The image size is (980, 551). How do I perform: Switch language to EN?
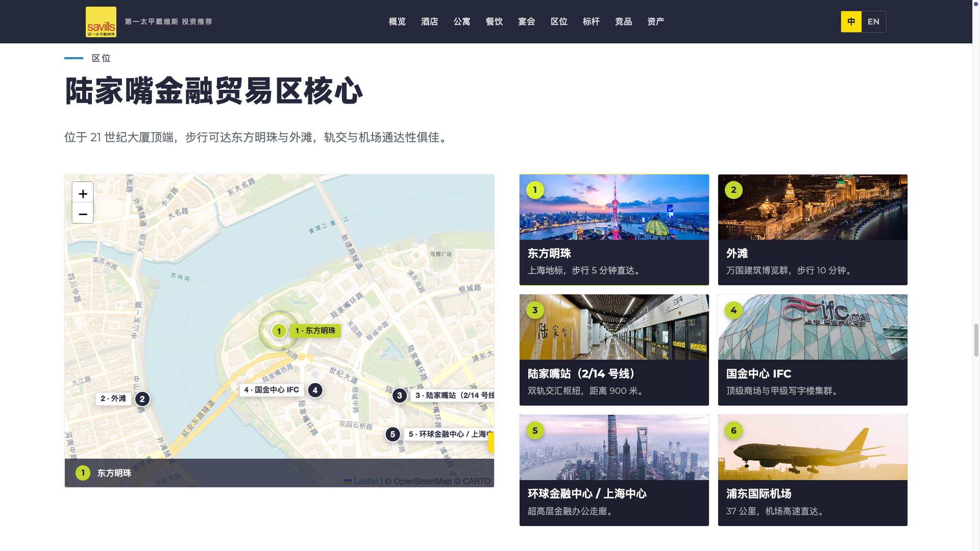pos(874,21)
